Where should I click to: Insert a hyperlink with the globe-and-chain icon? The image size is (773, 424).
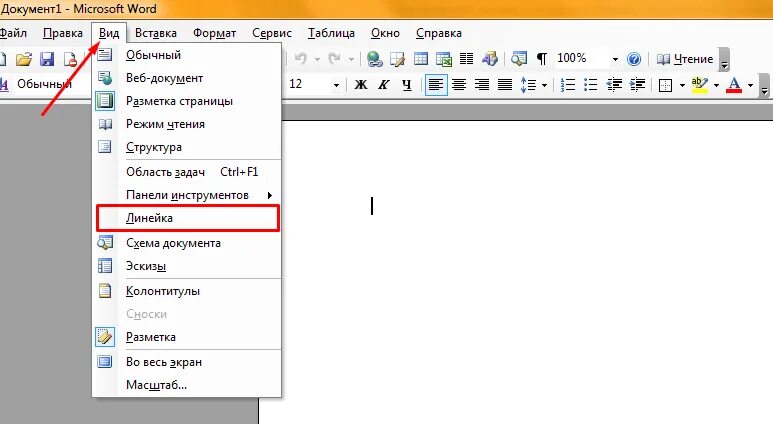coord(375,59)
